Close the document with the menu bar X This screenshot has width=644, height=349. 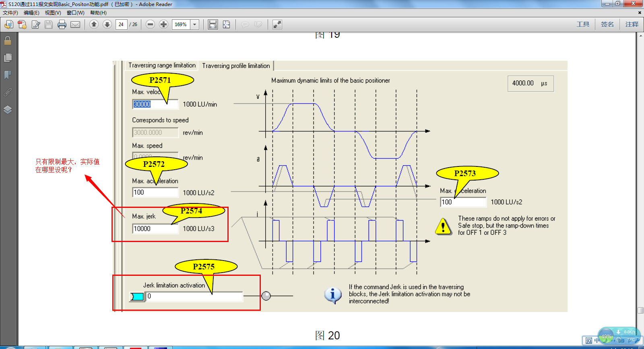click(640, 13)
